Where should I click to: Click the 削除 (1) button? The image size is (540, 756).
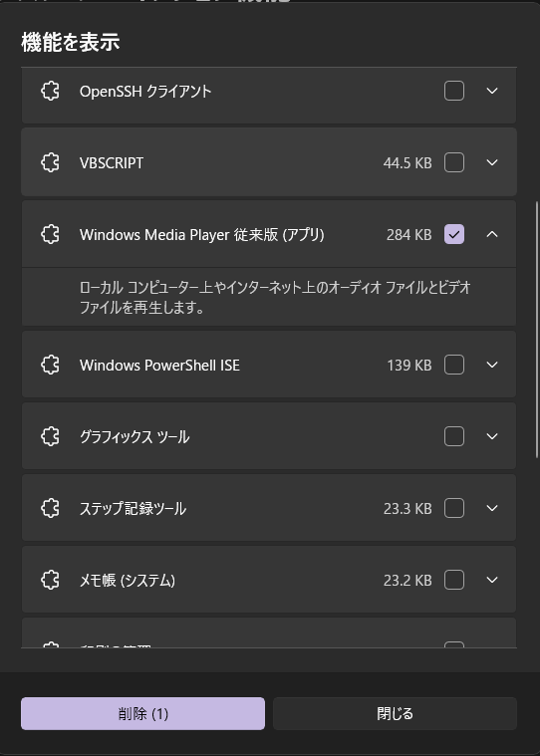click(x=142, y=713)
